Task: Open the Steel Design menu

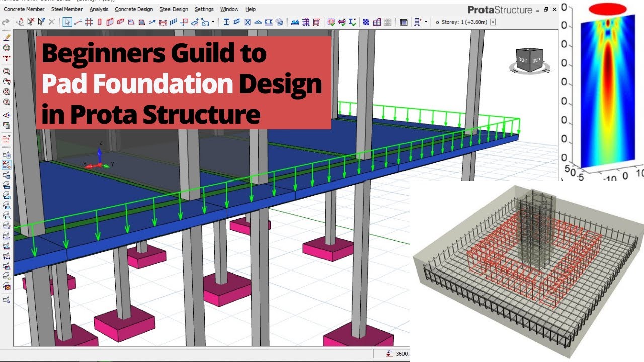Action: [x=174, y=9]
